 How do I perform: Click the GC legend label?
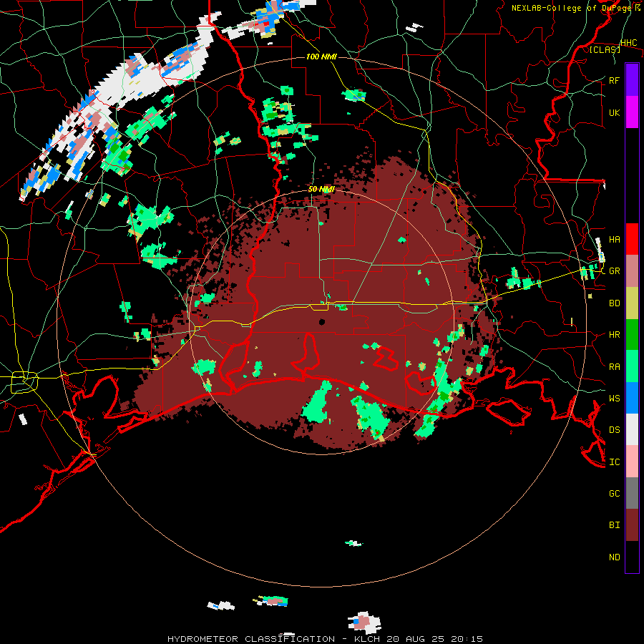614,494
